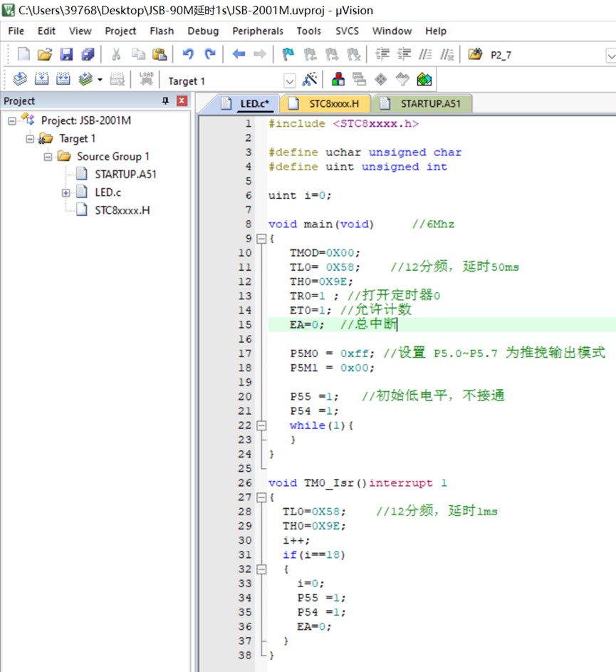Open Manage Project Items icon
Screen dimensions: 616x672
338,79
